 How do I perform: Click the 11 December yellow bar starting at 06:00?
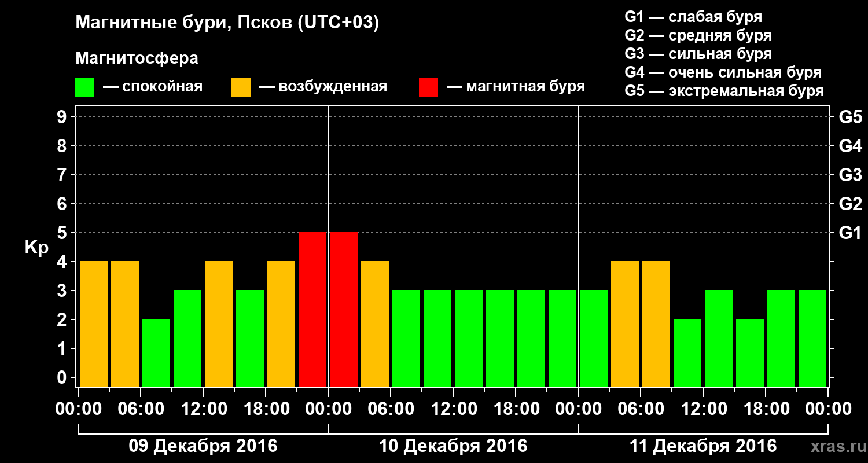(x=656, y=324)
